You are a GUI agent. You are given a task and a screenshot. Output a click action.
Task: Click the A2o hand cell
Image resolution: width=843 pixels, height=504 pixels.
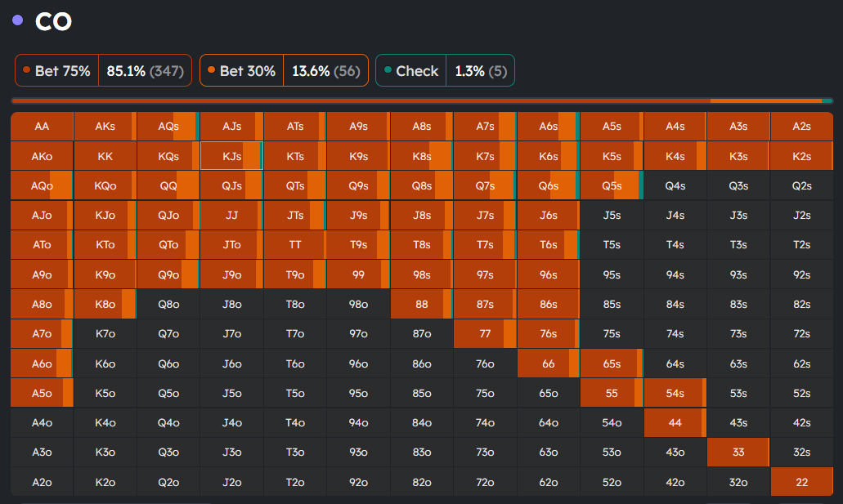click(42, 482)
